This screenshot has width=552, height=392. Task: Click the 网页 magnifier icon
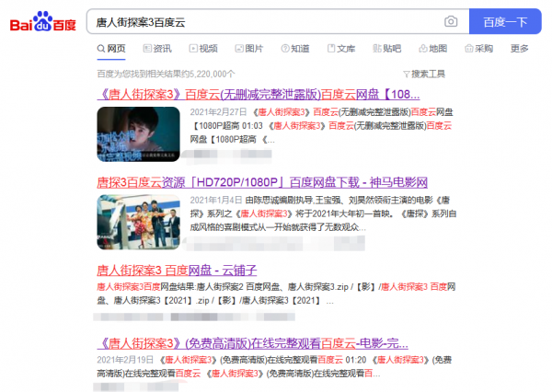(101, 48)
